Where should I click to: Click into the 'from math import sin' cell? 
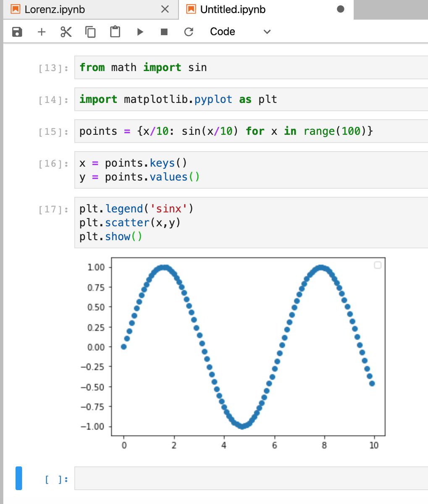[x=251, y=68]
